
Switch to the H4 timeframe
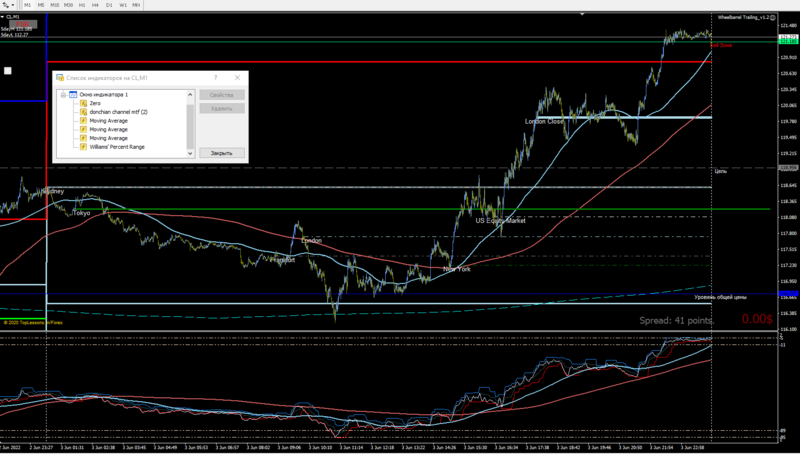[x=95, y=5]
